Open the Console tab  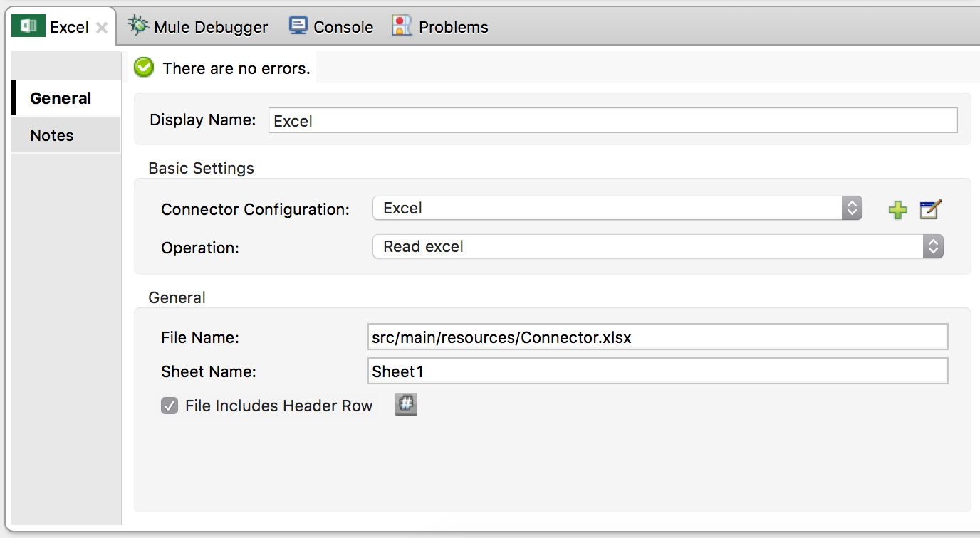click(331, 27)
